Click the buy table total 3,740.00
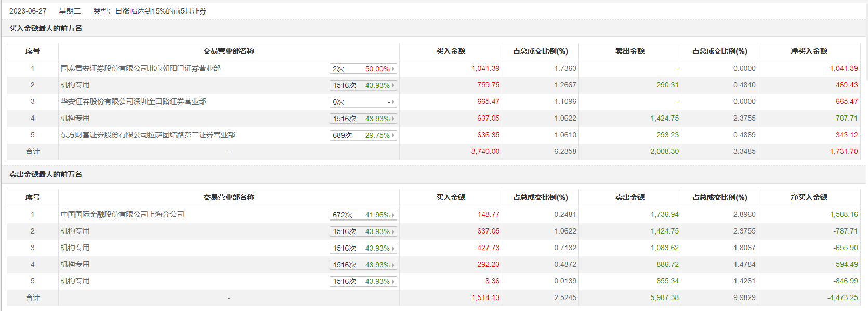 [x=485, y=151]
